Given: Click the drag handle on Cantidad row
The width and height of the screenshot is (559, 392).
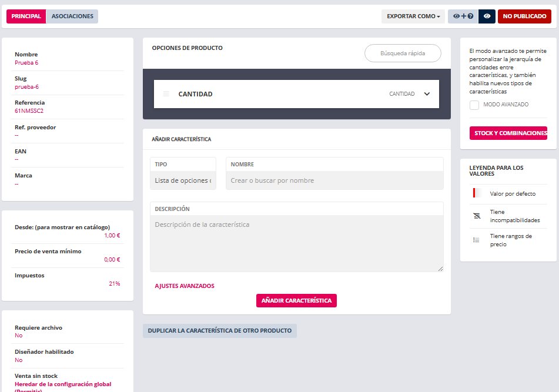Looking at the screenshot, I should tap(166, 94).
